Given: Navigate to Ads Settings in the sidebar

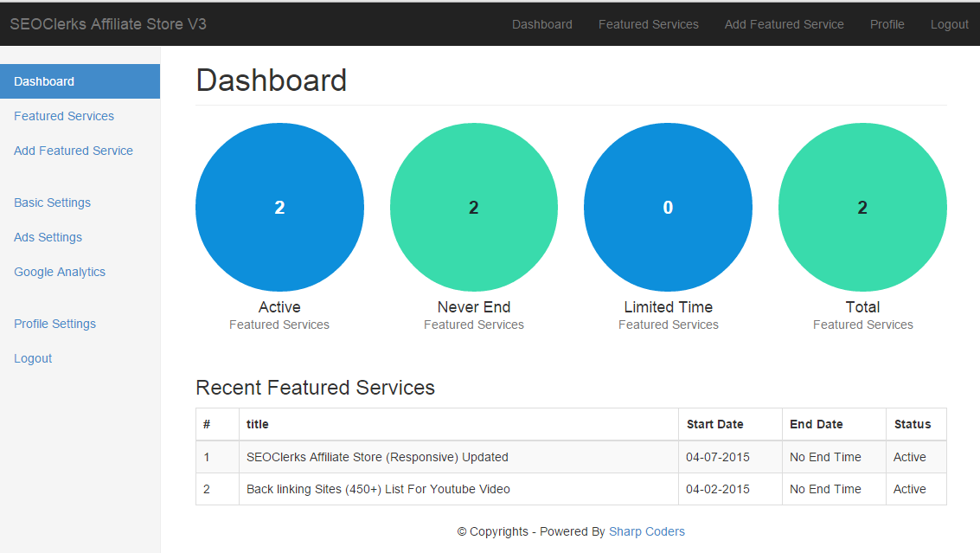Looking at the screenshot, I should click(48, 237).
